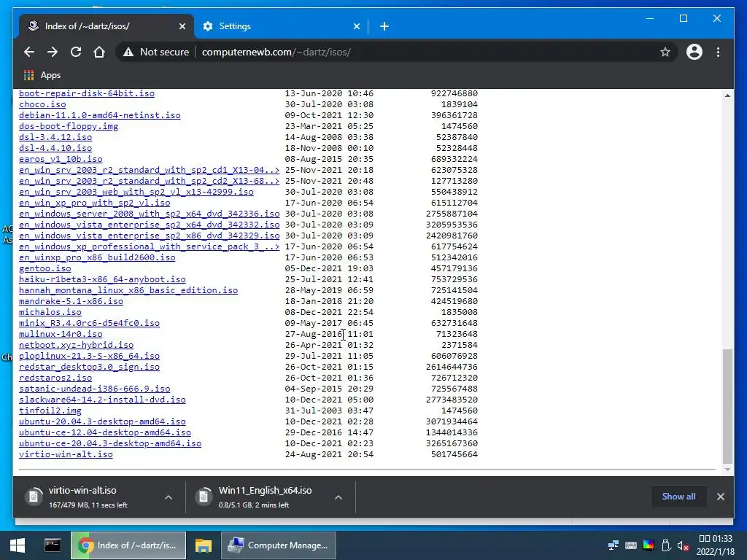Download earos_v1_10b.iso

coord(61,159)
